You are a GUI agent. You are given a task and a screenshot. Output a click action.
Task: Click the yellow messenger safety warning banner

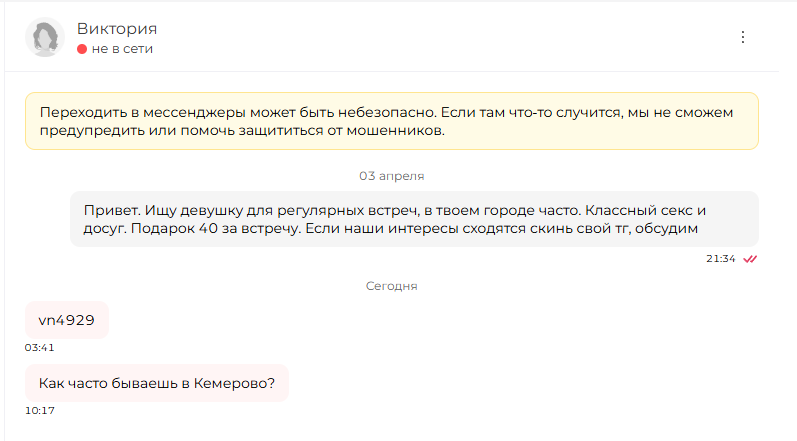pos(392,121)
